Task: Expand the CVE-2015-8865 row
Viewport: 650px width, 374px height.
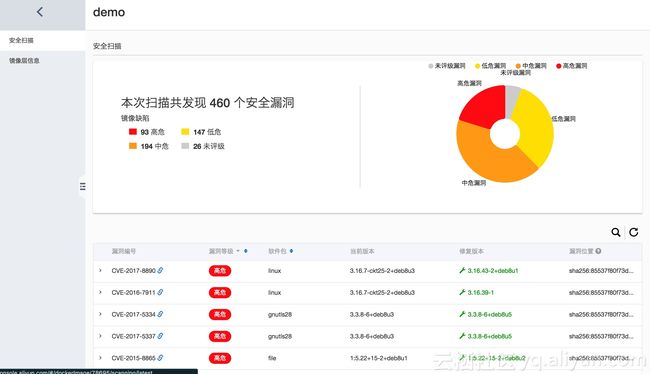Action: click(100, 358)
